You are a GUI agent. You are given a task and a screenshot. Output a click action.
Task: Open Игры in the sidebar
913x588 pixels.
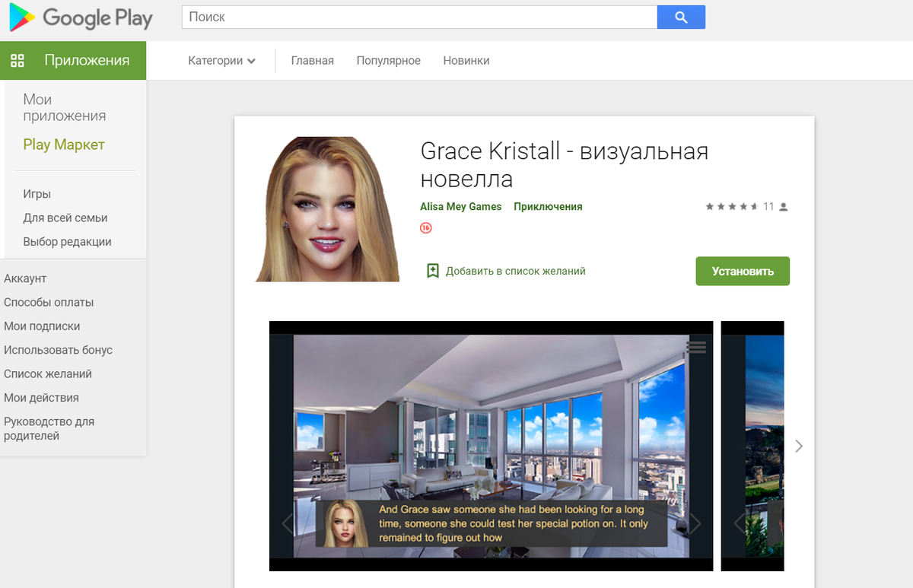[37, 194]
